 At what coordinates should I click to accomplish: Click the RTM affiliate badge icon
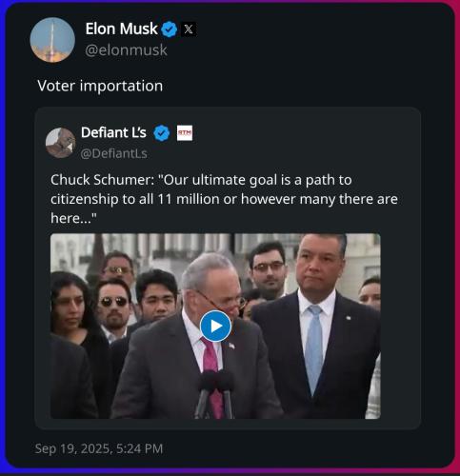(185, 133)
